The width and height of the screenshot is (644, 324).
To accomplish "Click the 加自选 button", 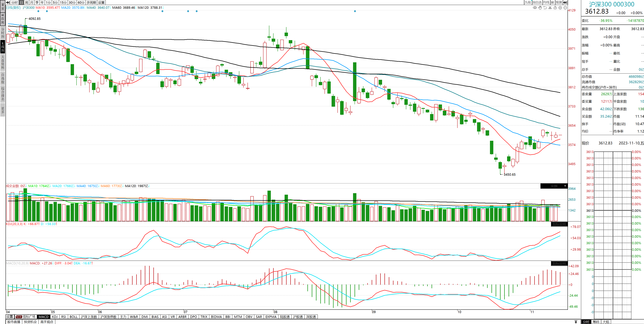I will (x=537, y=2).
